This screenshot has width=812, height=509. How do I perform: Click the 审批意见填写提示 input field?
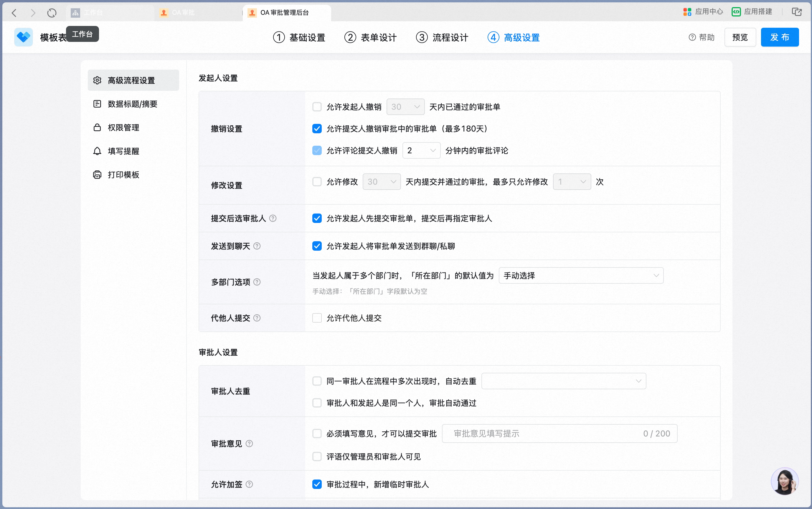tap(560, 434)
